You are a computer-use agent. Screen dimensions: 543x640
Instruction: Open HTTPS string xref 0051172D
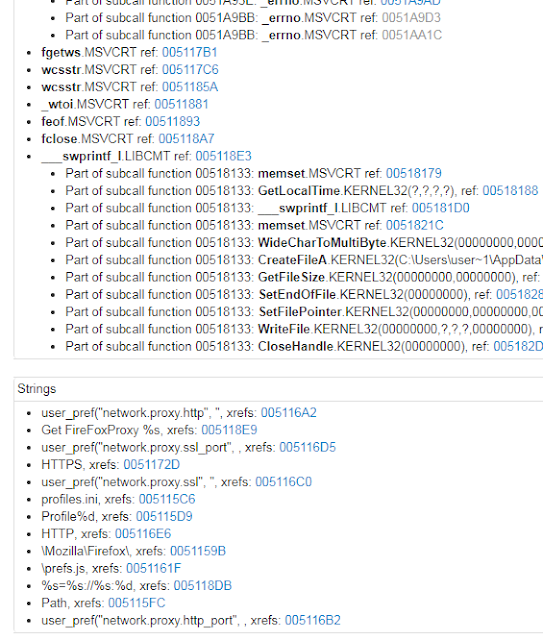click(x=152, y=464)
